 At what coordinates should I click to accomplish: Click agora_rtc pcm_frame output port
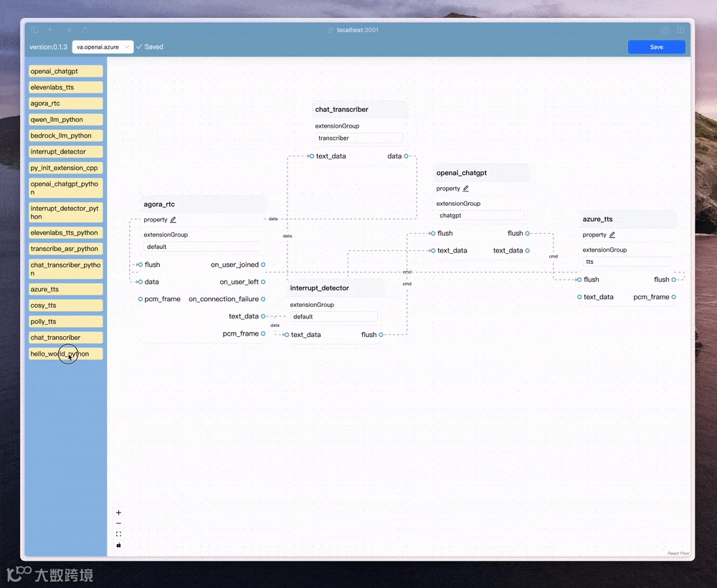coord(263,333)
